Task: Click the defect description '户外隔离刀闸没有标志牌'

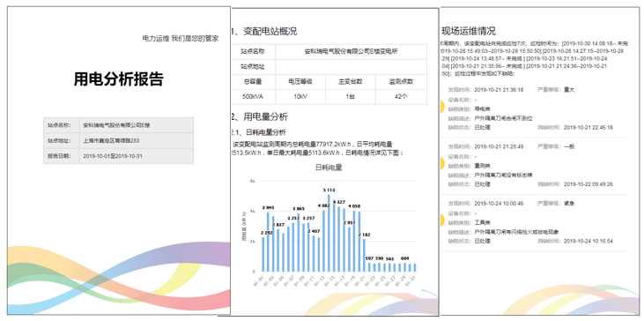Action: (503, 175)
